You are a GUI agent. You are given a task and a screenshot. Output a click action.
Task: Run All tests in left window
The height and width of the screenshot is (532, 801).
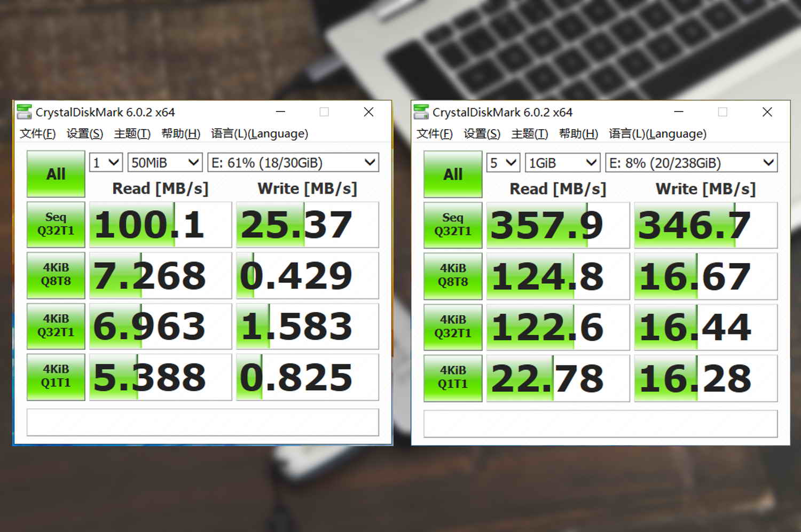tap(56, 174)
